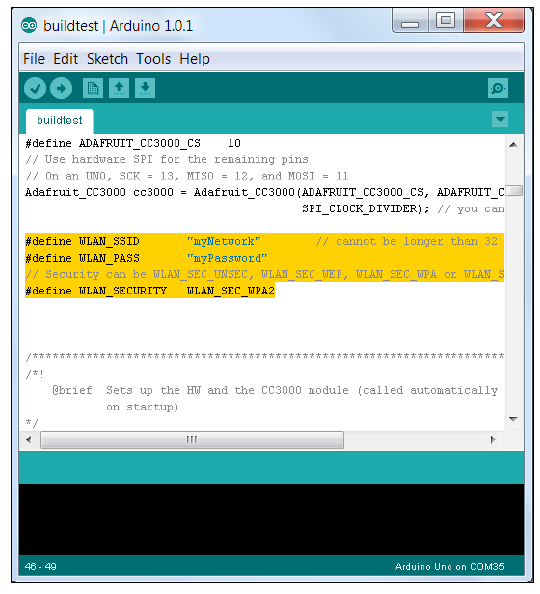This screenshot has height=594, width=540.
Task: Open the Sketch menu
Action: click(x=107, y=59)
